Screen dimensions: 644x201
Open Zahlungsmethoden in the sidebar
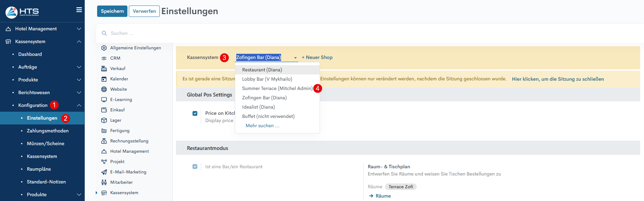[48, 131]
